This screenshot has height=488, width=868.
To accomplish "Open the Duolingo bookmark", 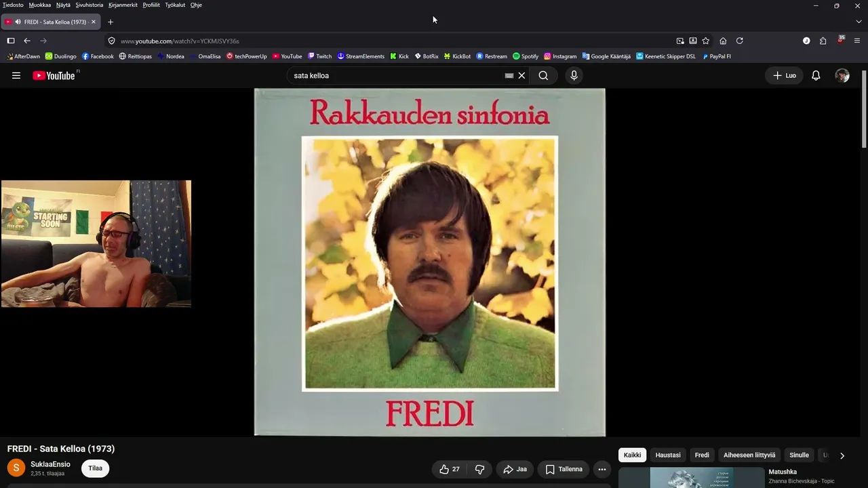I will pyautogui.click(x=61, y=56).
